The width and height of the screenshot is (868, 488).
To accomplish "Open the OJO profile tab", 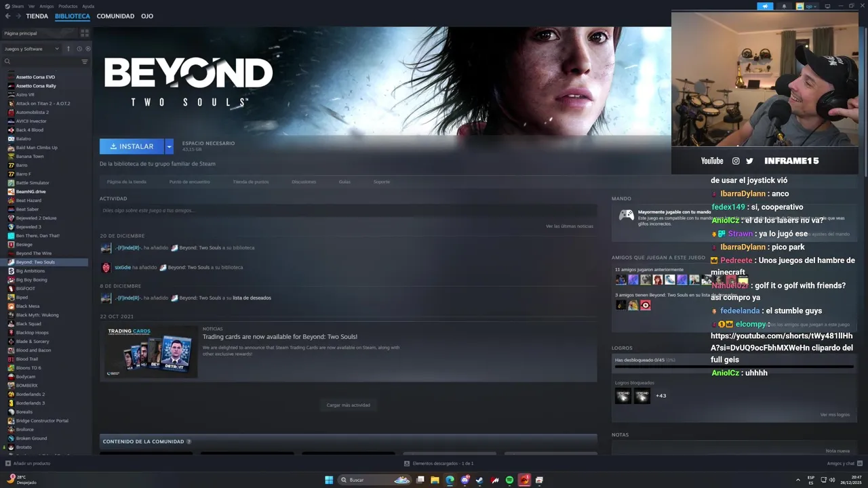I will [x=147, y=16].
